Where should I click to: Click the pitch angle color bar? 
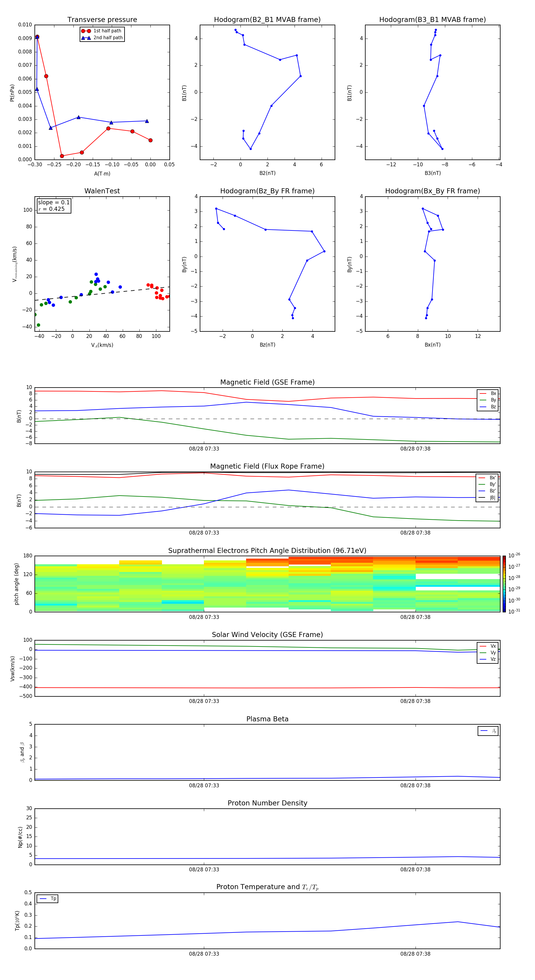tap(504, 584)
